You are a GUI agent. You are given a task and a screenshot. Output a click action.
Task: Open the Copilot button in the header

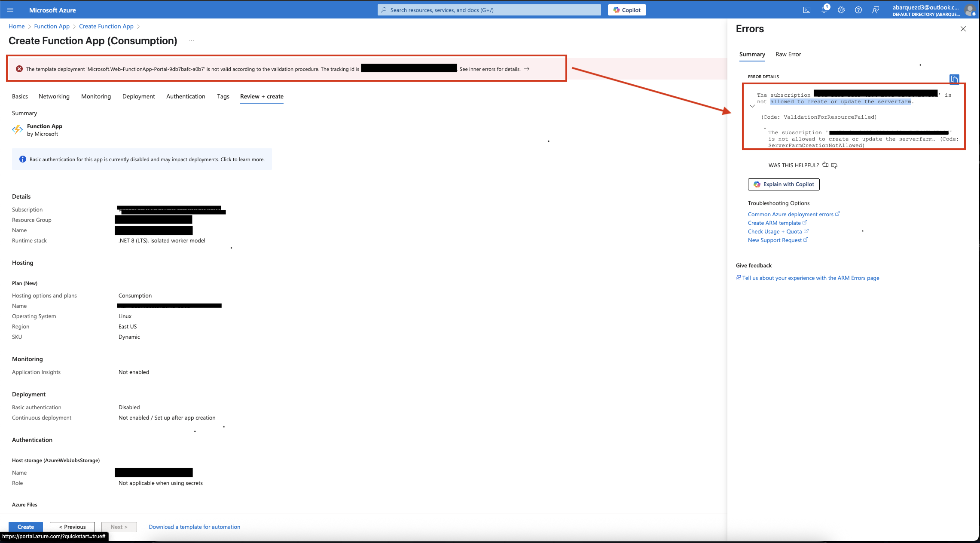(627, 10)
